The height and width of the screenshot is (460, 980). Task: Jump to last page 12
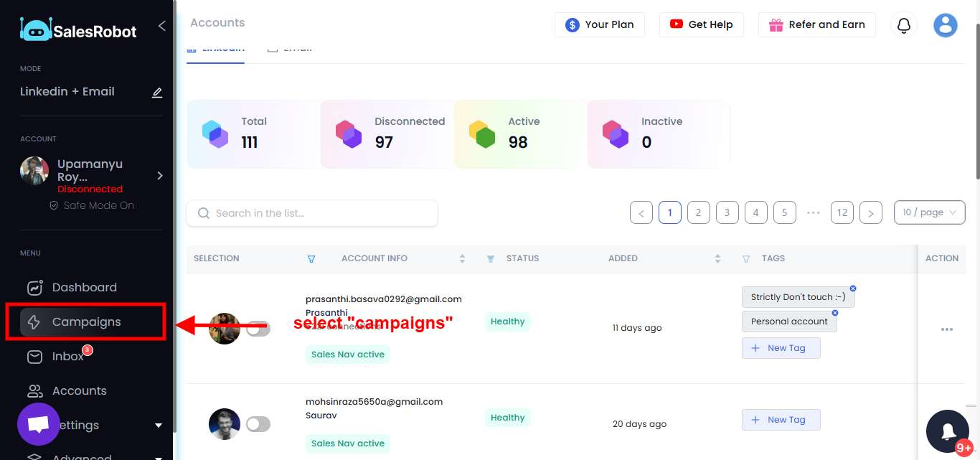tap(842, 212)
